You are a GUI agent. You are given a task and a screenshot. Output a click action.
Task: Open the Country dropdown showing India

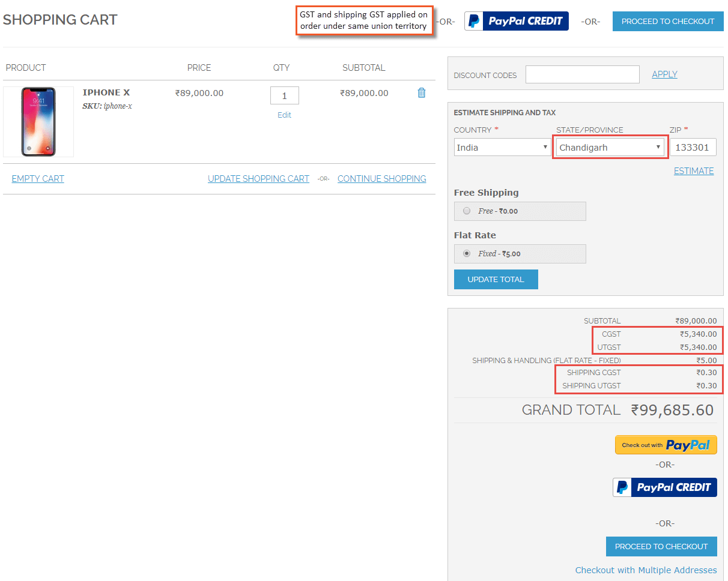coord(503,147)
